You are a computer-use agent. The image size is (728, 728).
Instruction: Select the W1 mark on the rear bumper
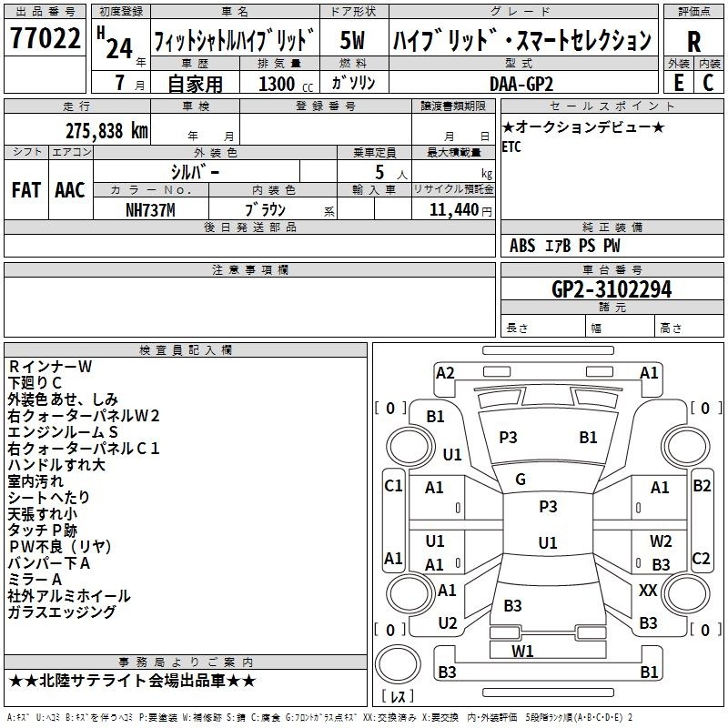[x=522, y=651]
